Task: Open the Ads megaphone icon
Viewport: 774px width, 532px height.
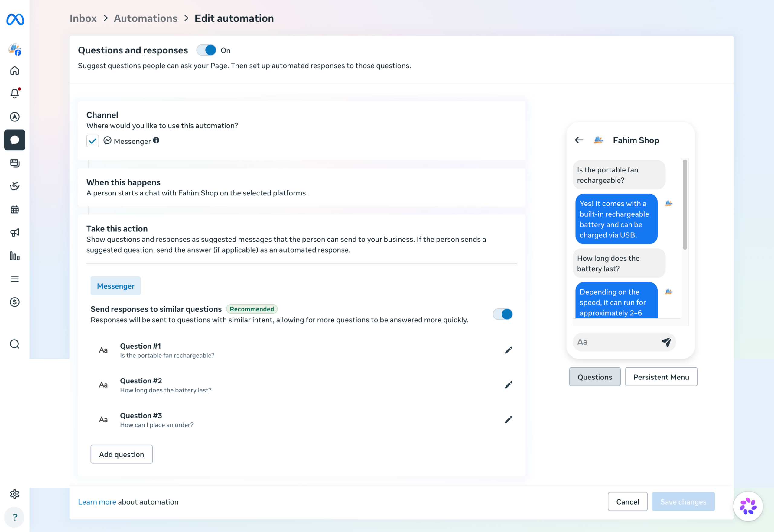Action: point(15,233)
